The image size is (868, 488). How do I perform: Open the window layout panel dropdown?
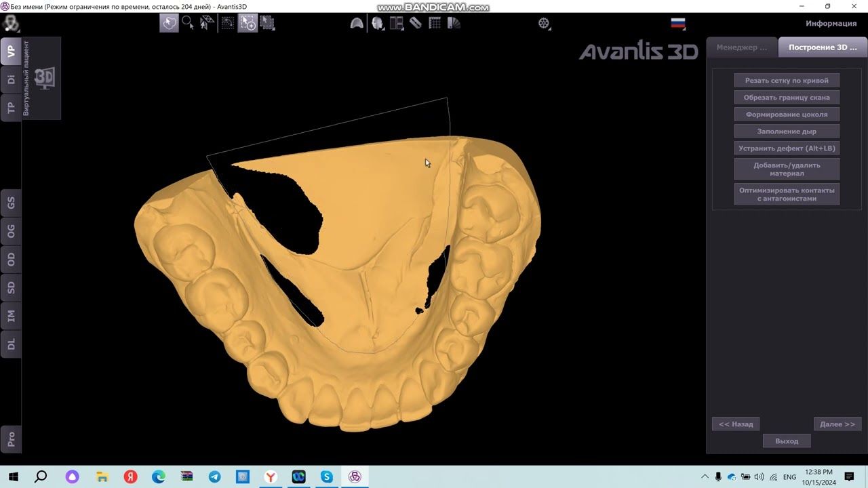click(397, 23)
